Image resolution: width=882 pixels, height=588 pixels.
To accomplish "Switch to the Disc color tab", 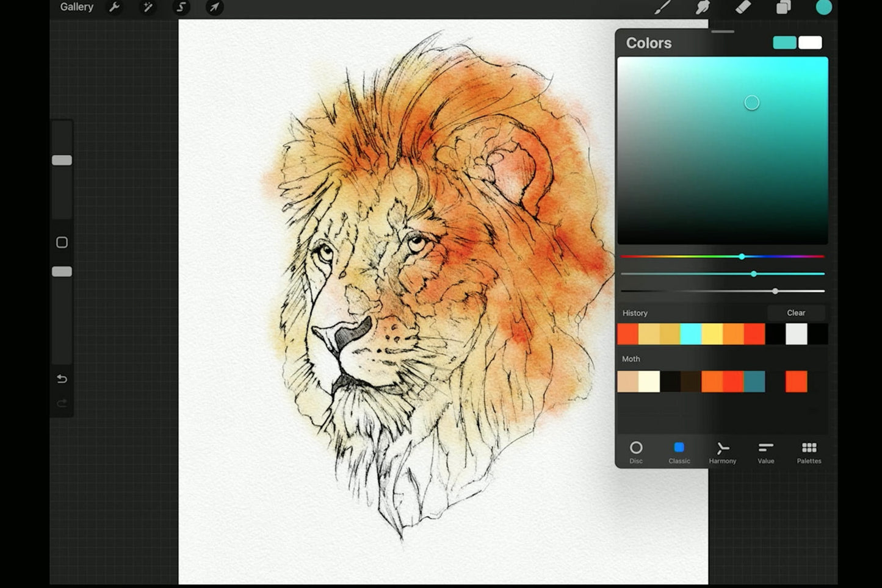I will pos(636,453).
